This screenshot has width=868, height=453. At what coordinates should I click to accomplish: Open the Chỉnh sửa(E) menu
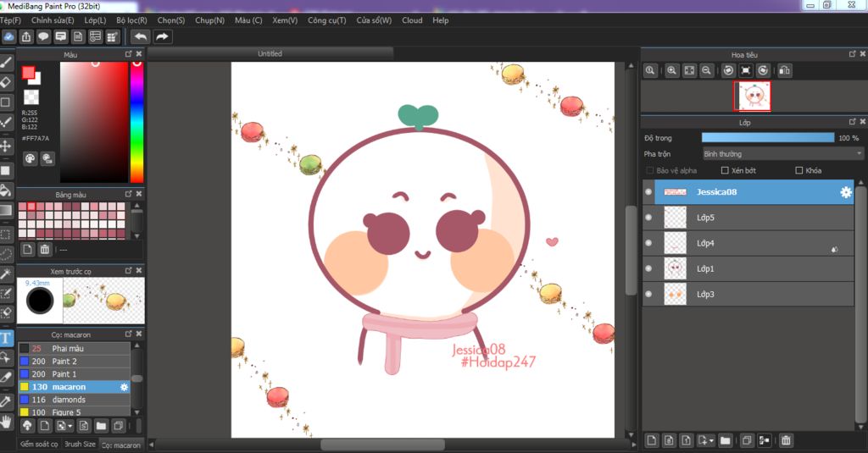53,20
